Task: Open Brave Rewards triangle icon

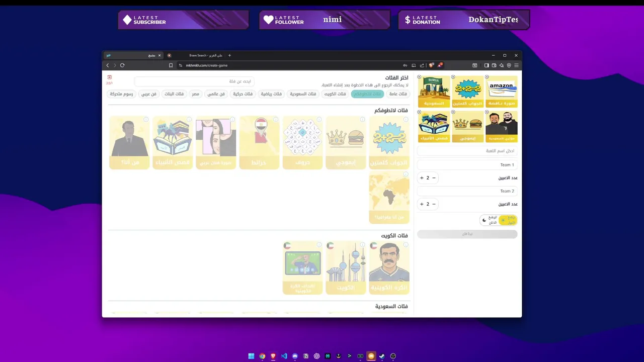Action: pyautogui.click(x=440, y=65)
